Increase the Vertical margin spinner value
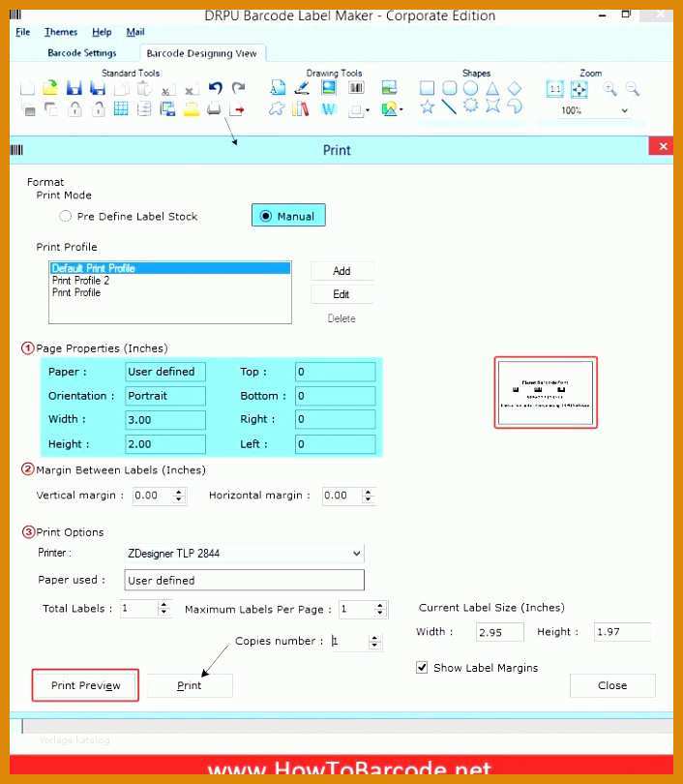Screen dimensions: 683x784 pos(178,492)
